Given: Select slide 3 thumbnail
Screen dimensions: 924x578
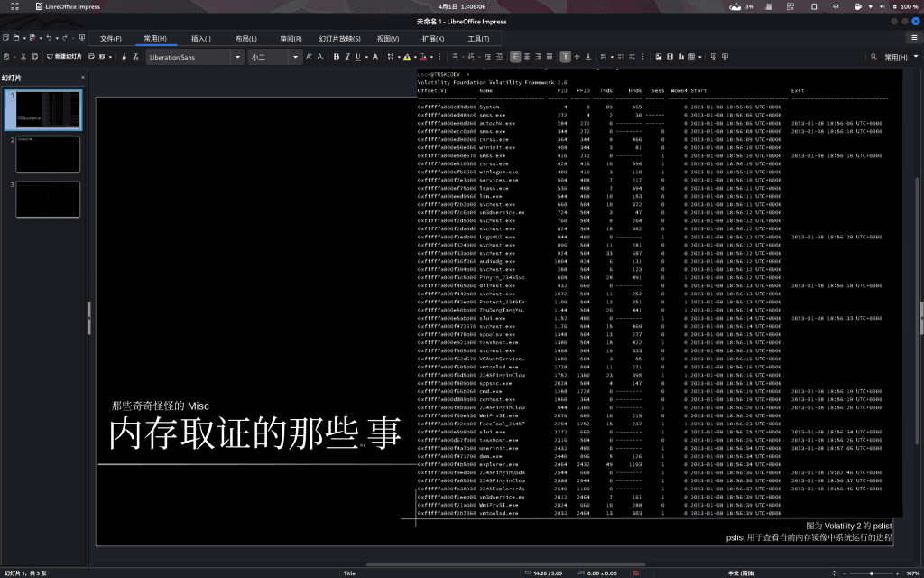Looking at the screenshot, I should click(x=48, y=200).
